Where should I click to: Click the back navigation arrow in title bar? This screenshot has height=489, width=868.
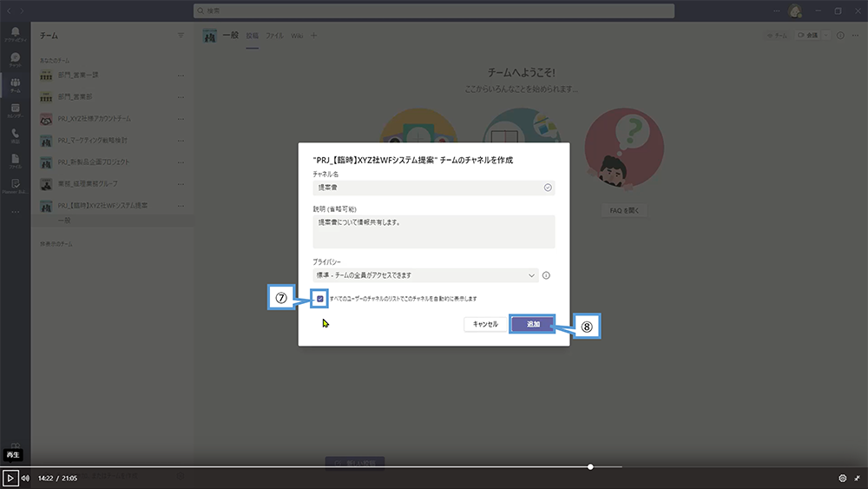[9, 10]
